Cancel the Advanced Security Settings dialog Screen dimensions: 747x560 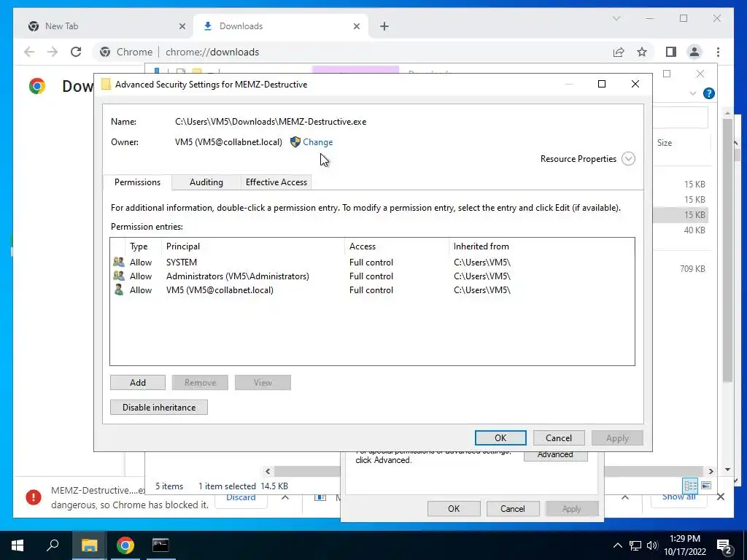[x=558, y=437]
